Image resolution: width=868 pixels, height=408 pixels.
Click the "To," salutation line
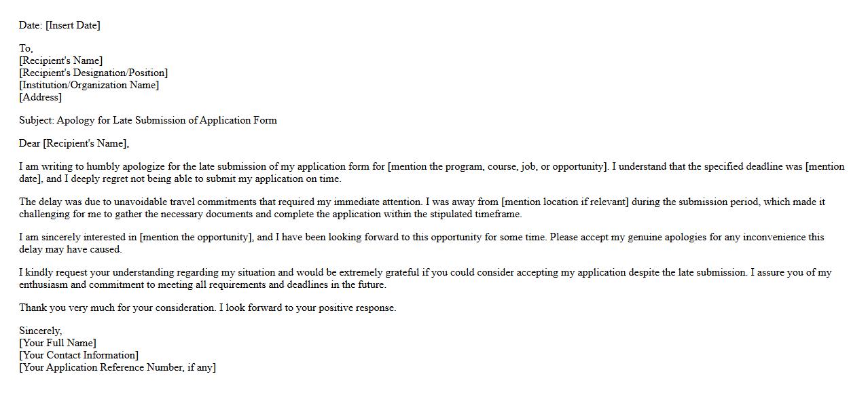26,48
